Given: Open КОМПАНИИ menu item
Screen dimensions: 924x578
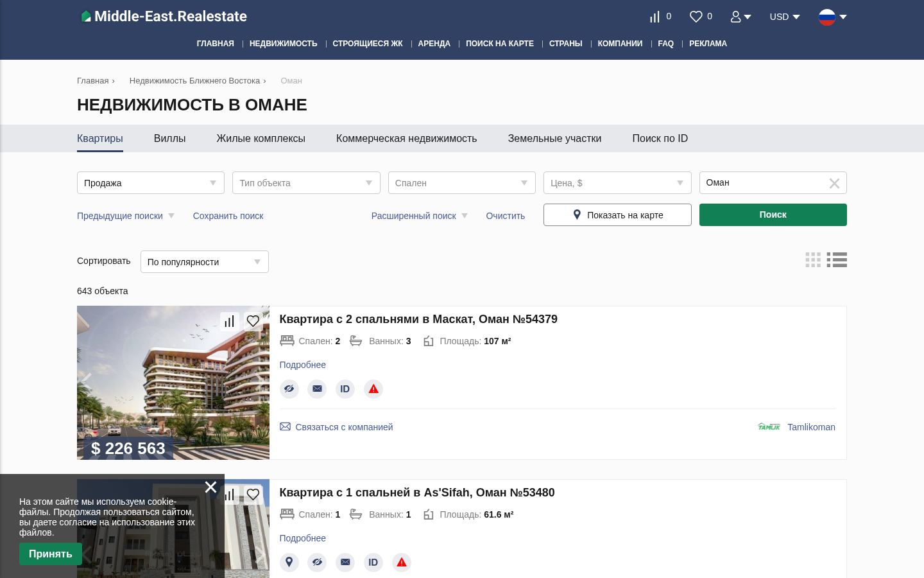Looking at the screenshot, I should point(620,44).
